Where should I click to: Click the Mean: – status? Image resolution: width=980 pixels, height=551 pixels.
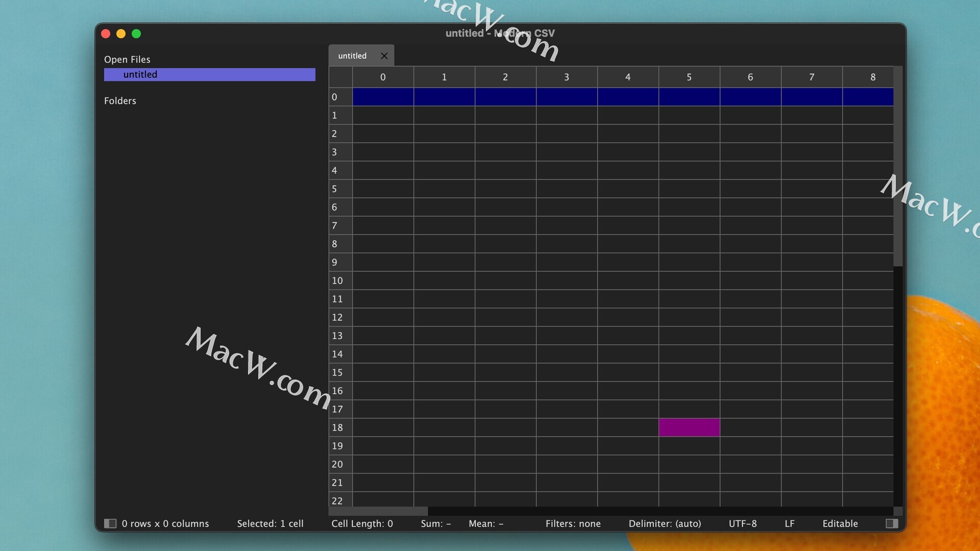(x=486, y=523)
